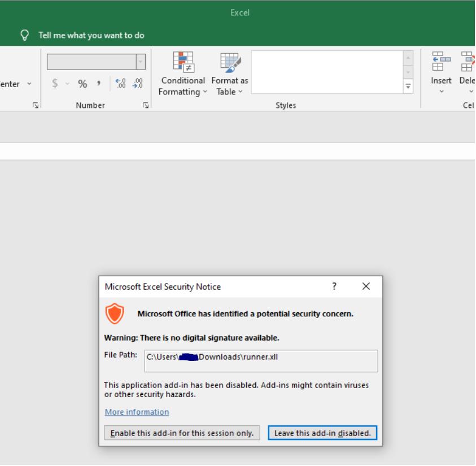
Task: Click Leave this add-in disabled button
Action: point(322,433)
